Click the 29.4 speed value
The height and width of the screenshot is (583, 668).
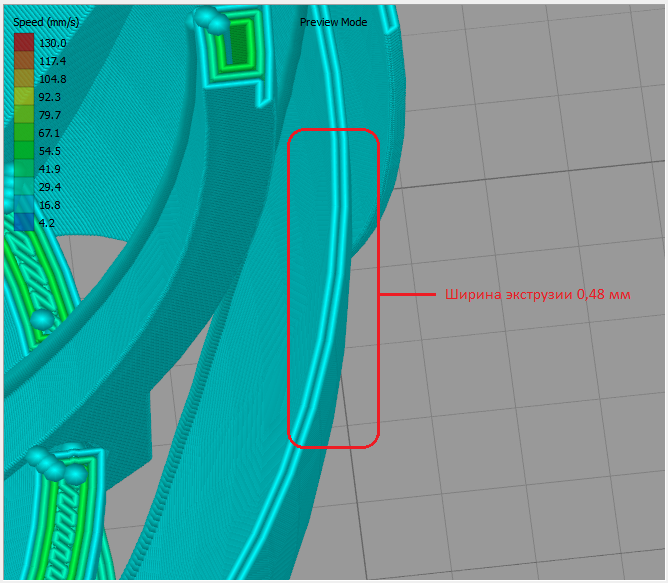click(49, 187)
